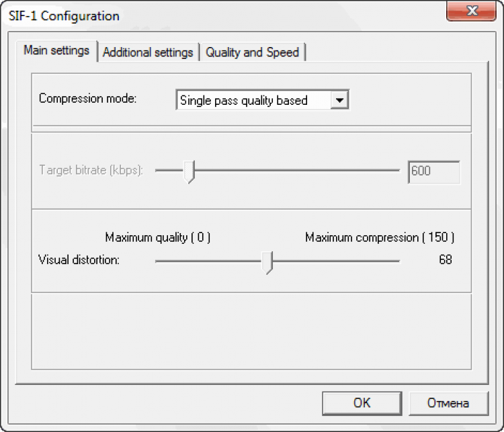
Task: Click the Visual distortion slider handle
Action: tap(267, 261)
